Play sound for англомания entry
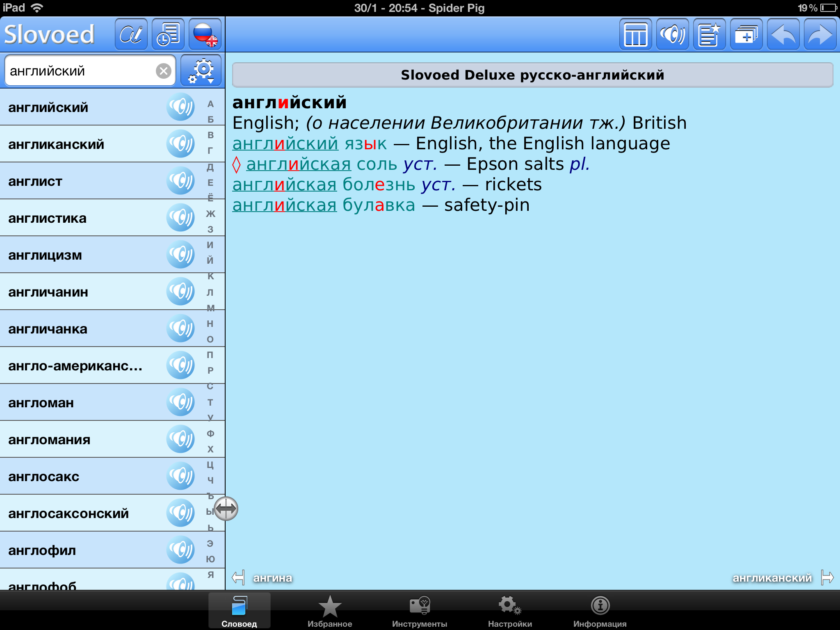This screenshot has width=840, height=630. tap(180, 439)
